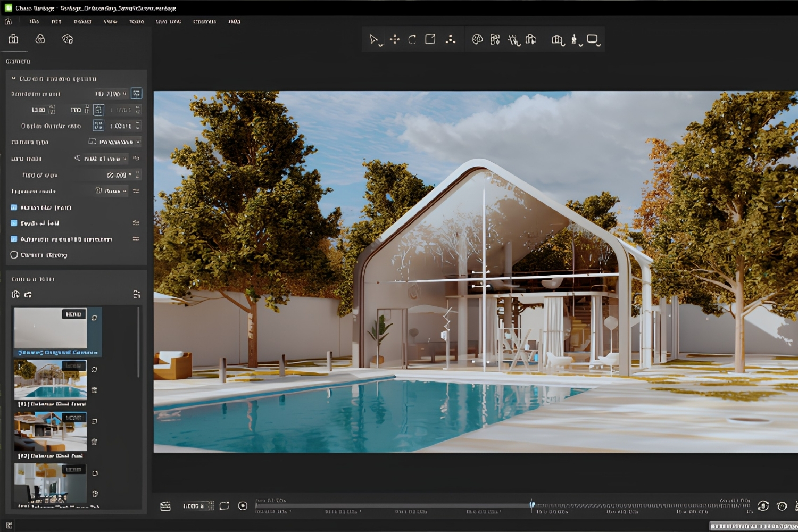This screenshot has width=798, height=532.
Task: Click update icon beside grey blank camera
Action: (x=94, y=318)
